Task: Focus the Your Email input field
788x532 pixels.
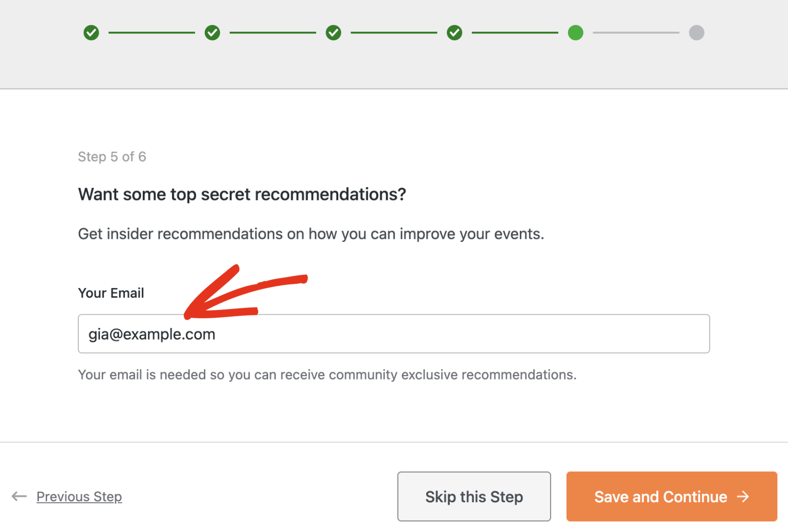Action: click(393, 334)
